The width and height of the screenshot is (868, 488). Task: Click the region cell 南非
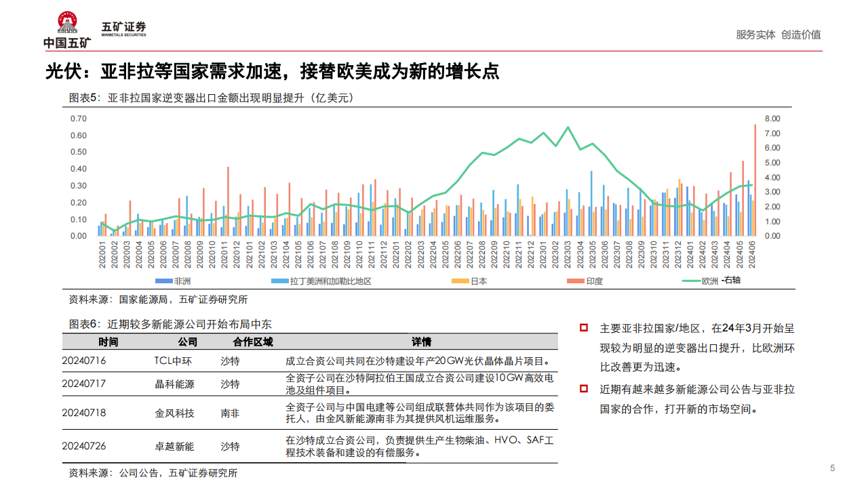[x=231, y=413]
